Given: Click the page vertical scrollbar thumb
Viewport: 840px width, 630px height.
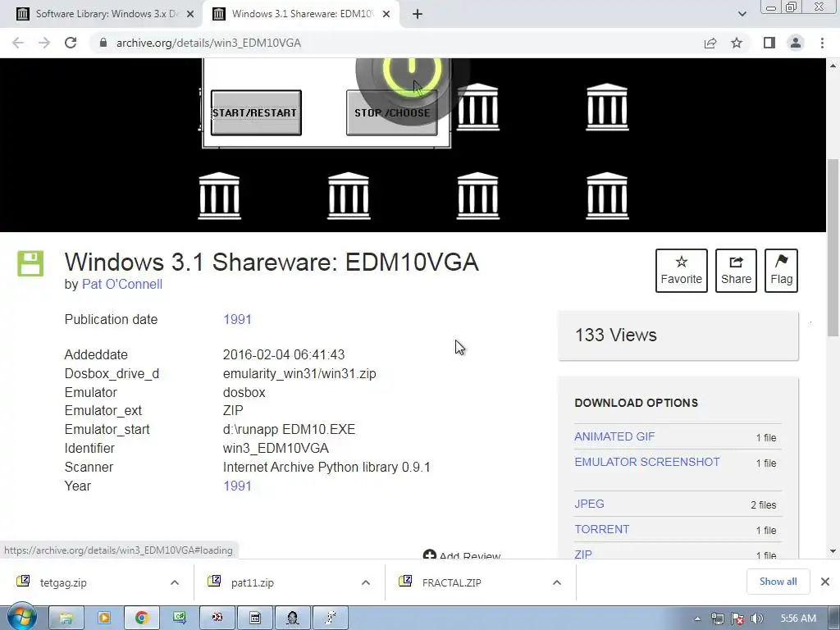Looking at the screenshot, I should (833, 248).
